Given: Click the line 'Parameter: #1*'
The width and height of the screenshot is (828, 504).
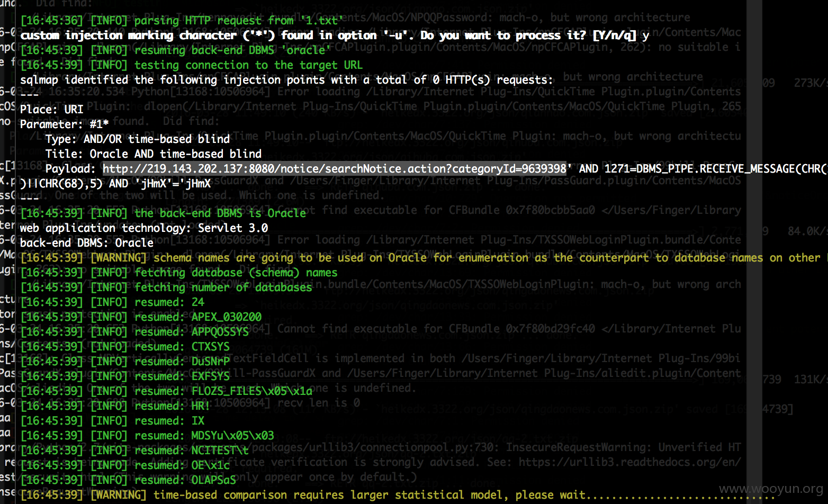Looking at the screenshot, I should 65,124.
